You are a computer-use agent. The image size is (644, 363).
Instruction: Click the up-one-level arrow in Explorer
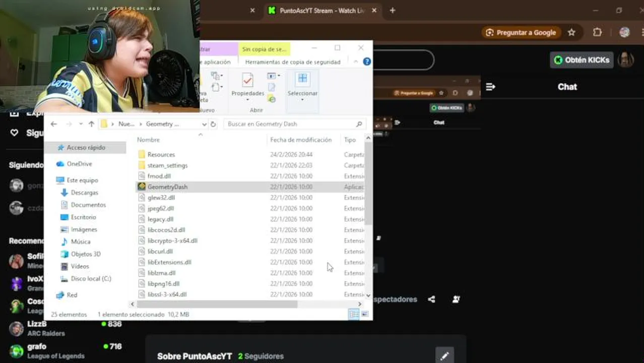click(91, 124)
